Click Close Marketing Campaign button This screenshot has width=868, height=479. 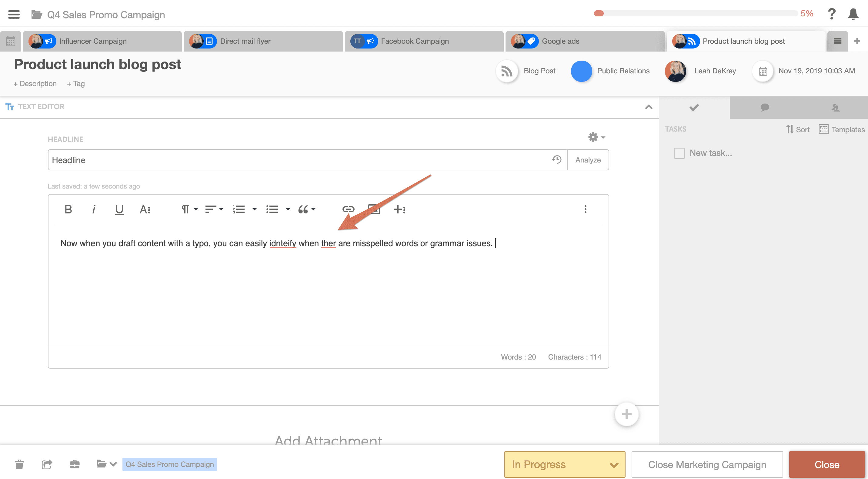(706, 464)
